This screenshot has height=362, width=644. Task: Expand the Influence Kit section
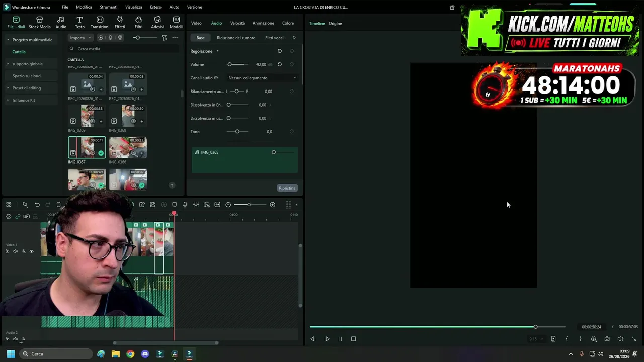(x=8, y=100)
